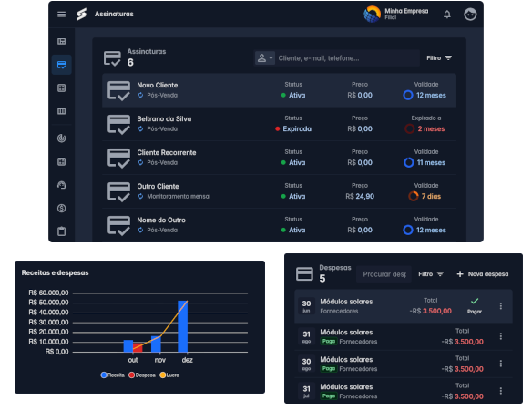Open the sidebar columns layout icon
The width and height of the screenshot is (532, 411).
pos(61,111)
